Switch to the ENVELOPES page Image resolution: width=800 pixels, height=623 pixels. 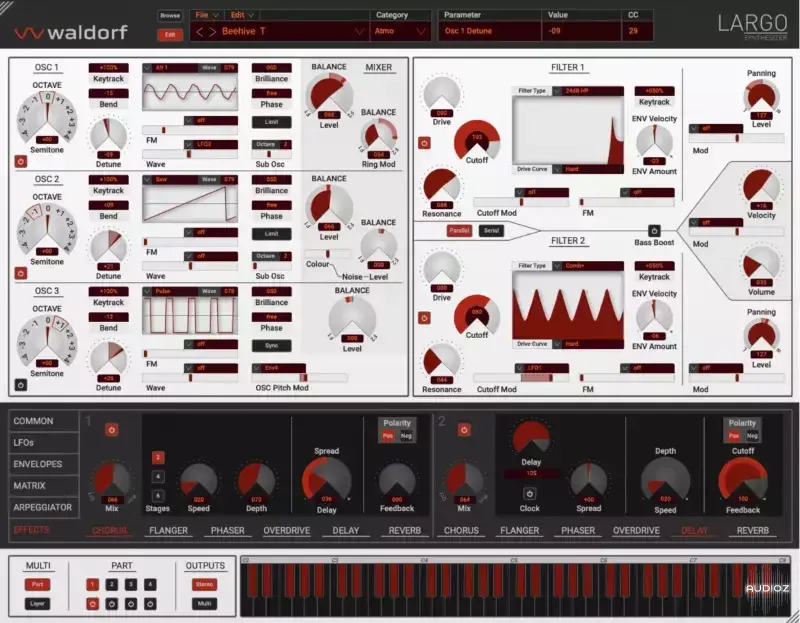[43, 464]
